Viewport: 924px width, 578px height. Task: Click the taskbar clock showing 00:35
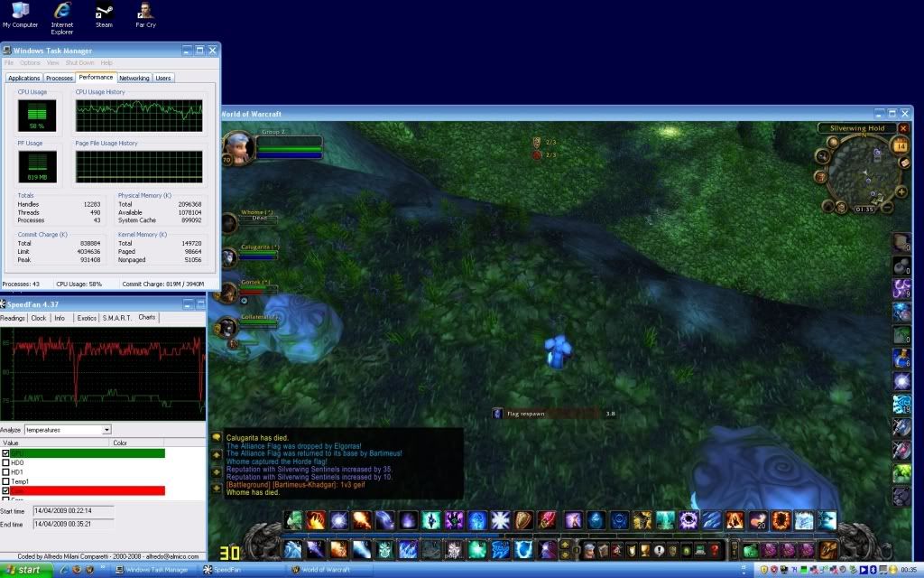909,570
